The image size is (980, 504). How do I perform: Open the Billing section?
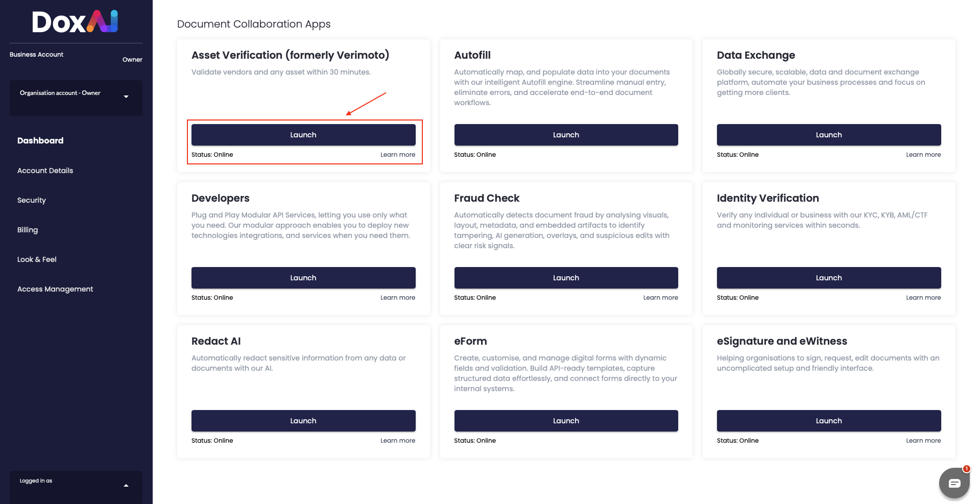(x=28, y=230)
